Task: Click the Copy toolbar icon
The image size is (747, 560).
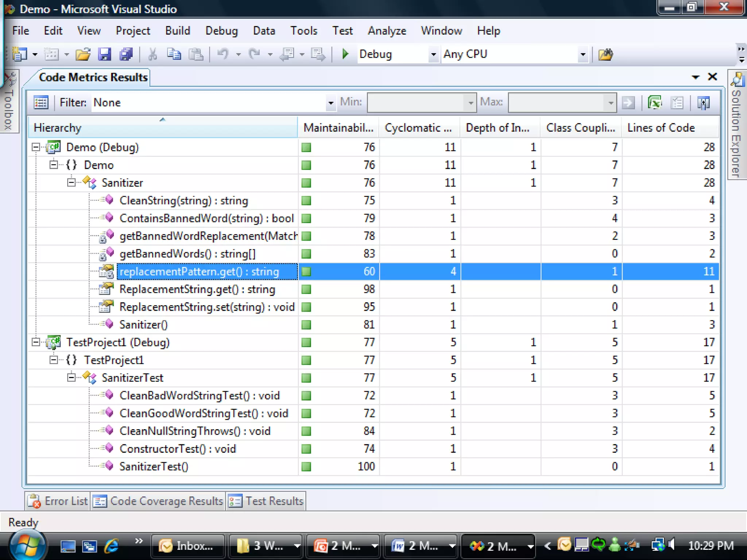Action: (x=174, y=54)
